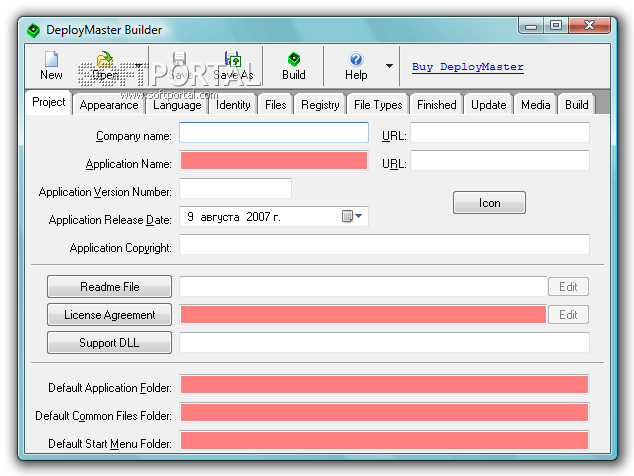
Task: Click the Icon button
Action: coord(489,203)
